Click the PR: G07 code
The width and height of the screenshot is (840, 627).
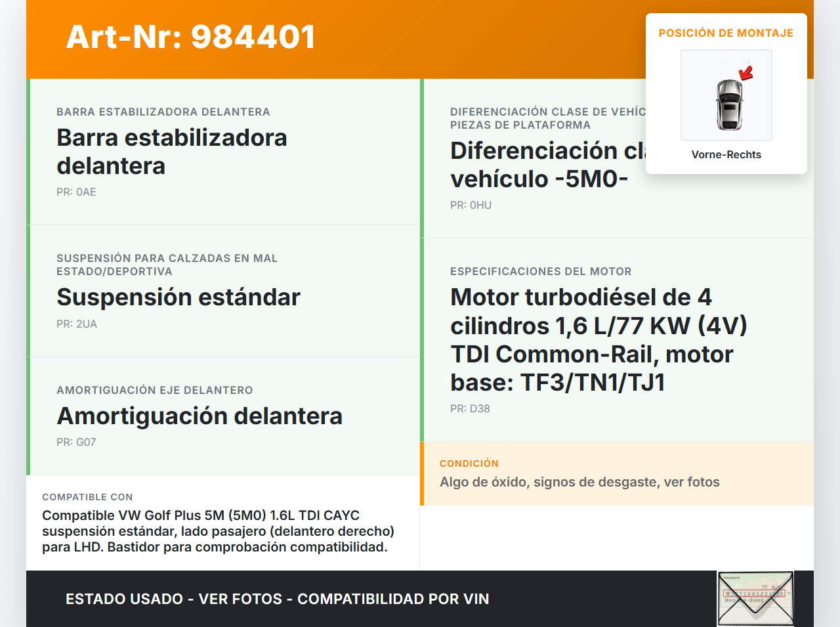[x=76, y=442]
